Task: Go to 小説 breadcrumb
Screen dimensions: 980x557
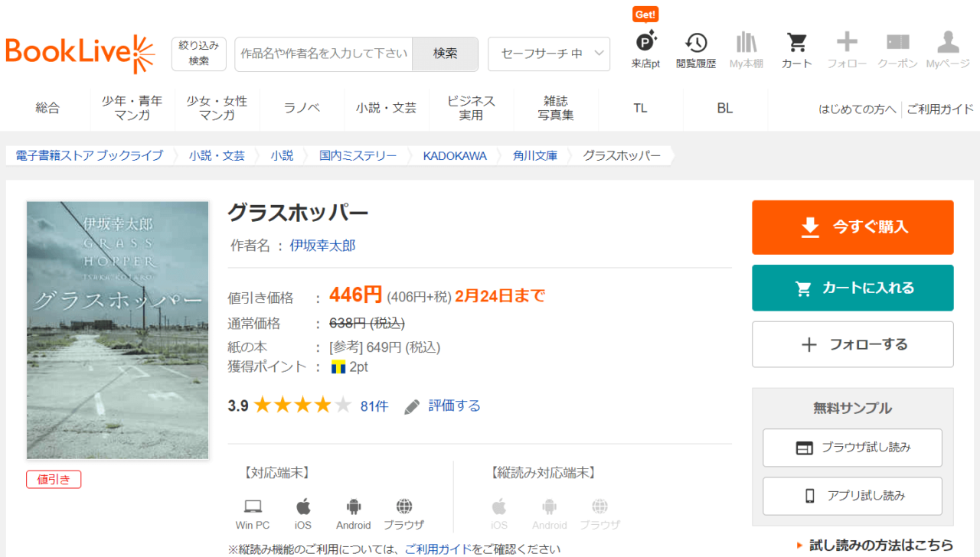Action: 282,155
